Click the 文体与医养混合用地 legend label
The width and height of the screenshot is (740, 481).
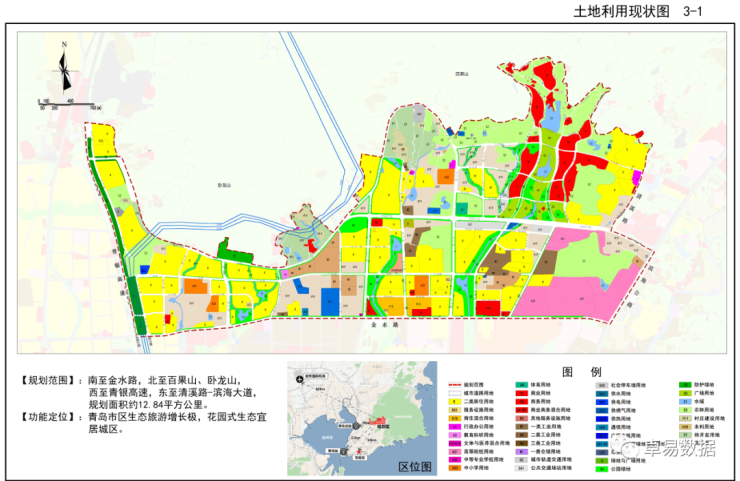[487, 443]
